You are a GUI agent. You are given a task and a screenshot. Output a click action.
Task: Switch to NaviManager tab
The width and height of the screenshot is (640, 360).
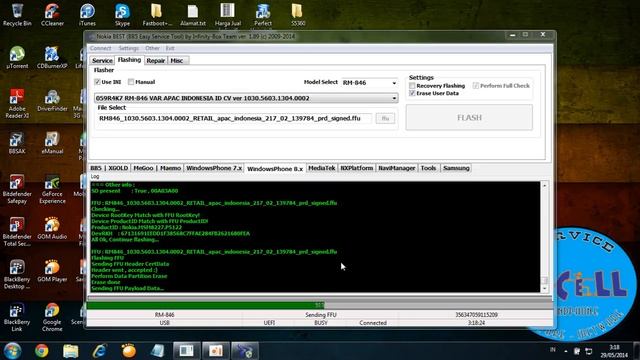396,168
